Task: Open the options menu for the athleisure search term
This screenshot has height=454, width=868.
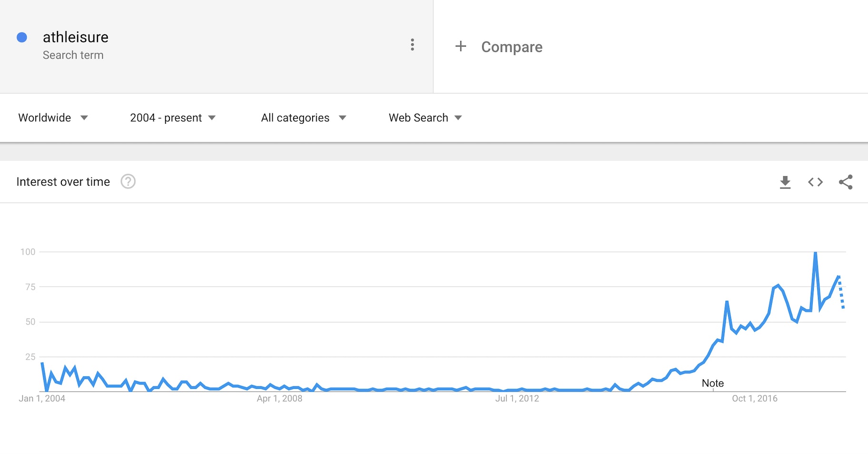Action: (x=413, y=45)
